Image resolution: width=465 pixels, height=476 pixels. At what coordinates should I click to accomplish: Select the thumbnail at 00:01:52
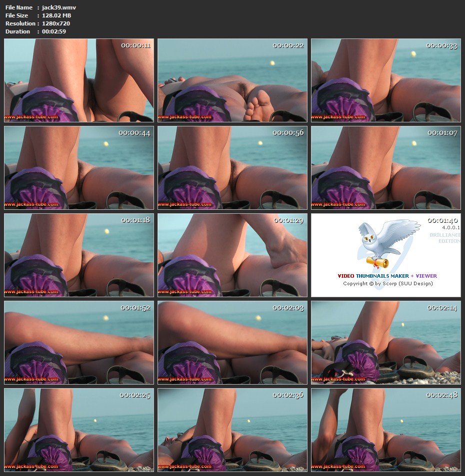79,343
